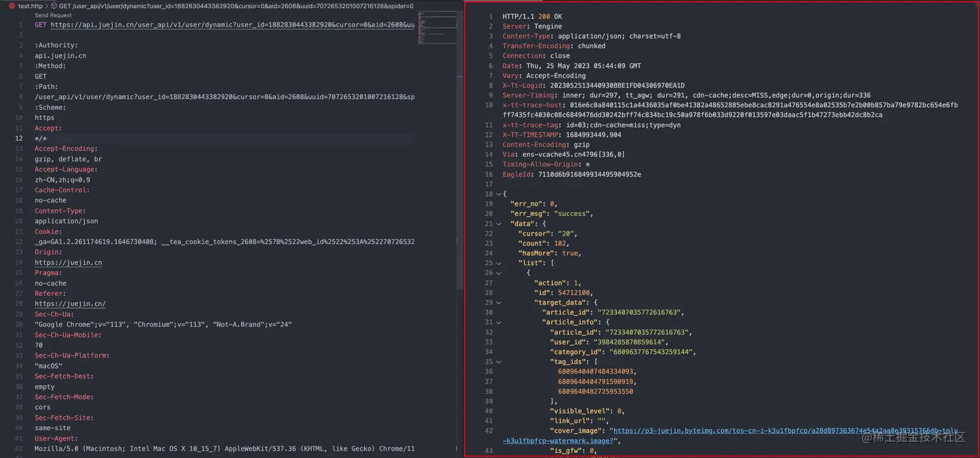Image resolution: width=980 pixels, height=458 pixels.
Task: Click the Via: ens-vcache45 response line
Action: tap(564, 154)
